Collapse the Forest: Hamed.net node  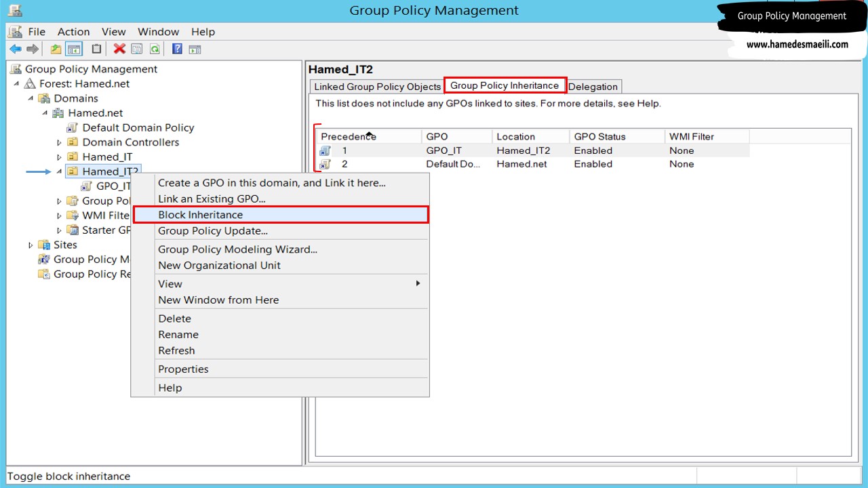coord(16,84)
